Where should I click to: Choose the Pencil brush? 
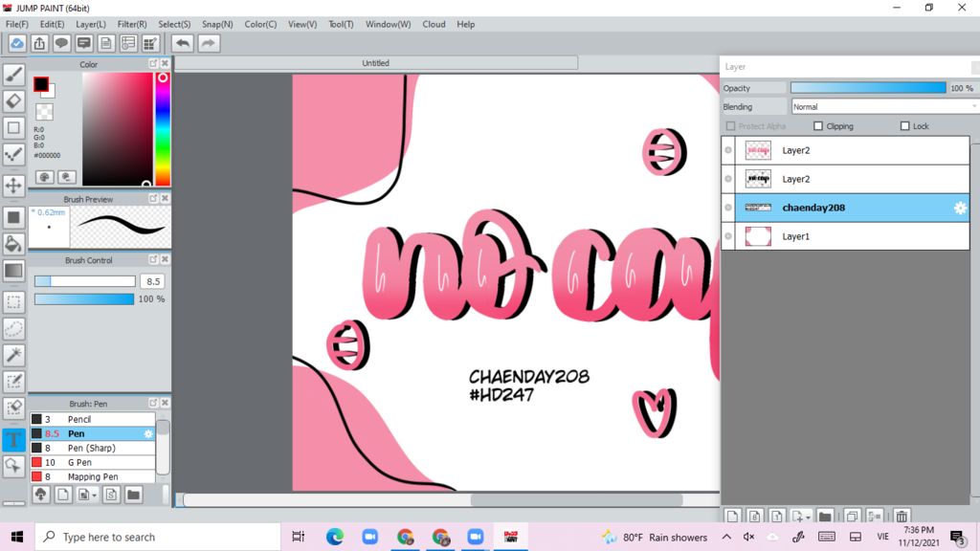(93, 419)
